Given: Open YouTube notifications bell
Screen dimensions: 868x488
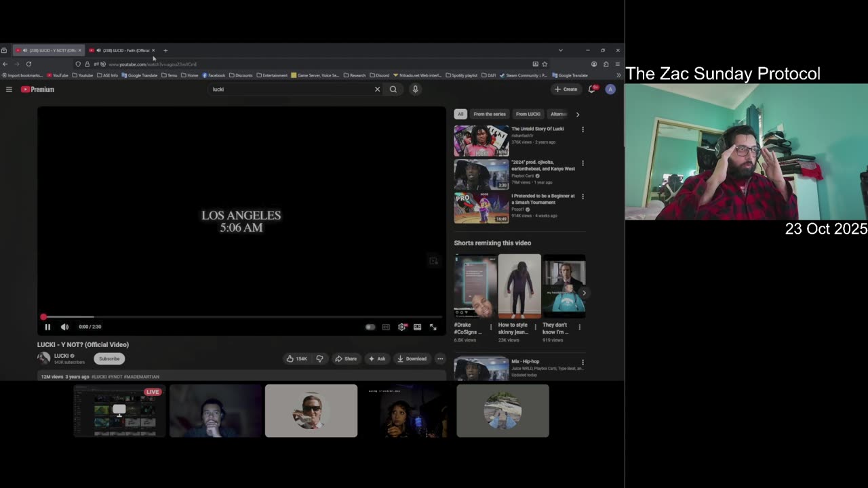Looking at the screenshot, I should [592, 89].
